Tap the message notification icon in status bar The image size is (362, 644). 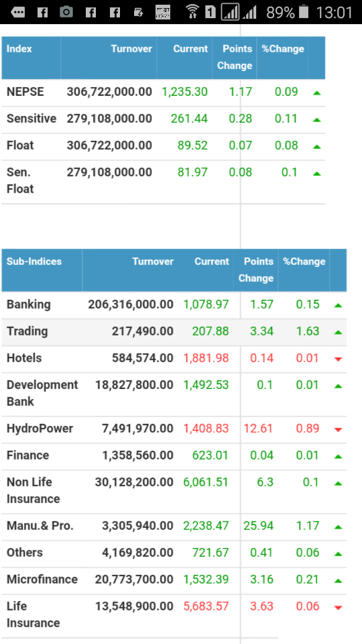pyautogui.click(x=17, y=12)
